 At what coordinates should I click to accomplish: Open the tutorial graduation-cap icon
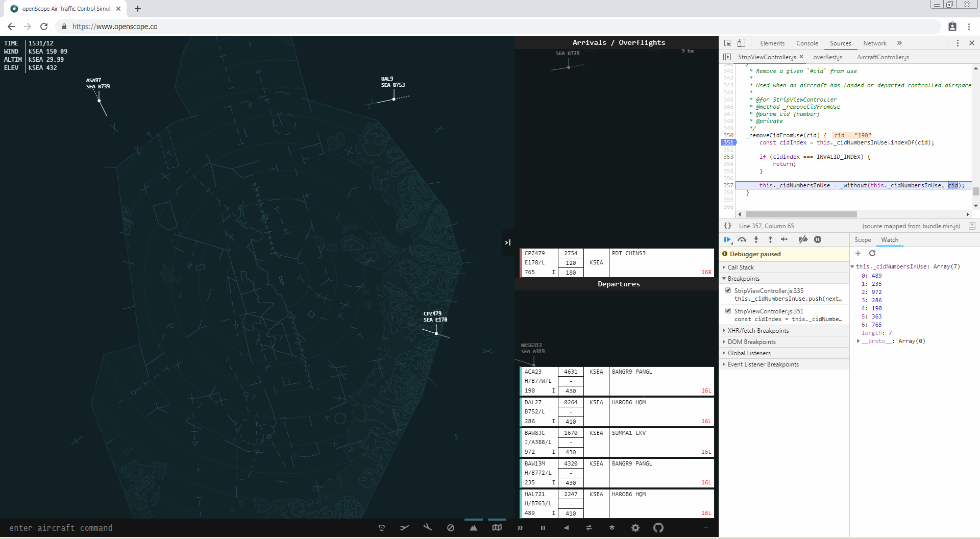[612, 528]
